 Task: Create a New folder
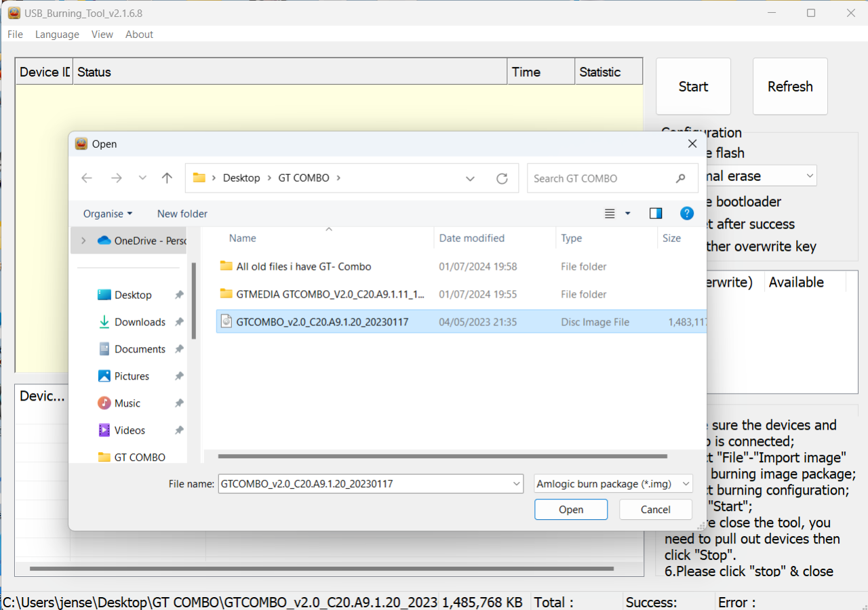pos(182,213)
